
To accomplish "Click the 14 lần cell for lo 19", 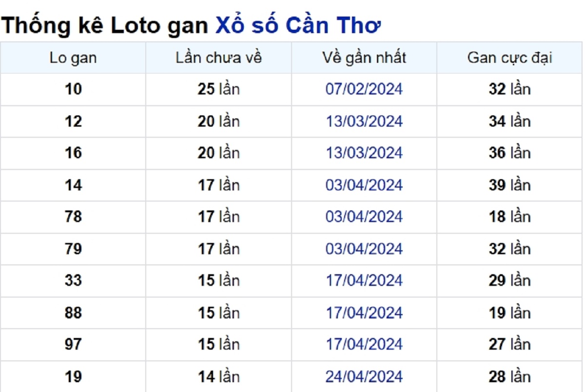I will [x=218, y=376].
